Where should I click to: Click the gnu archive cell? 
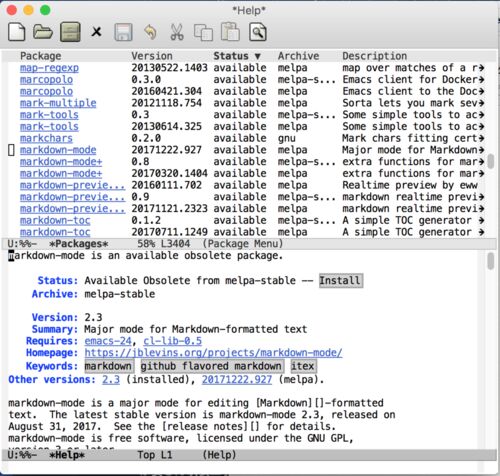[287, 138]
